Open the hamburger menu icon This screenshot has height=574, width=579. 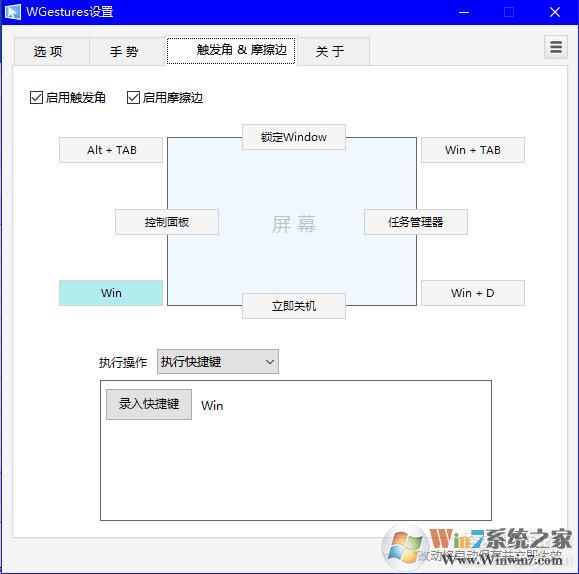[x=556, y=47]
